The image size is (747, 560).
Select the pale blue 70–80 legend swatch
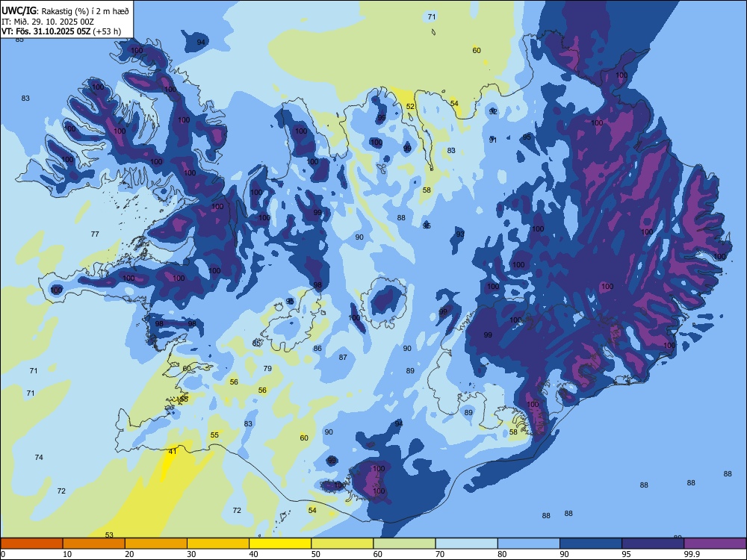466,544
